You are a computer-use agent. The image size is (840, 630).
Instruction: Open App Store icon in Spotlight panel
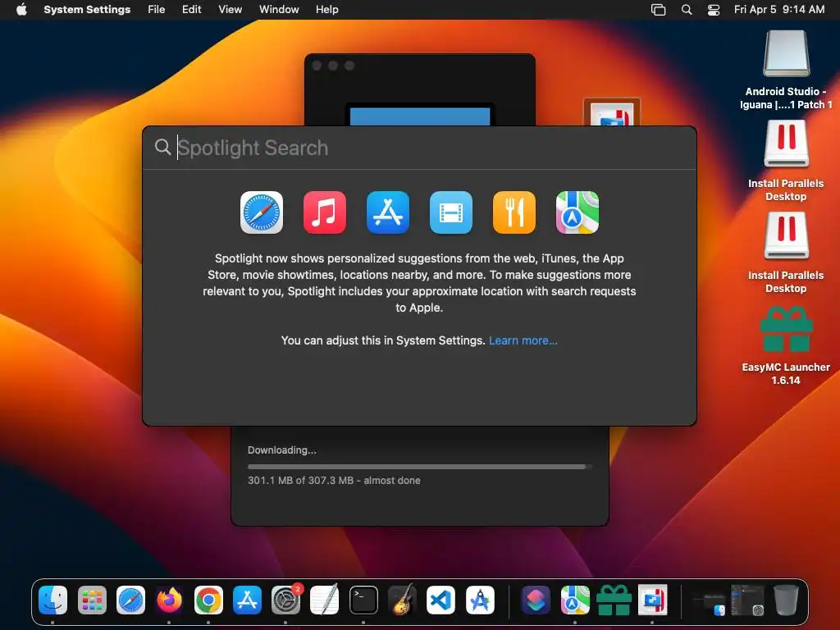click(388, 212)
